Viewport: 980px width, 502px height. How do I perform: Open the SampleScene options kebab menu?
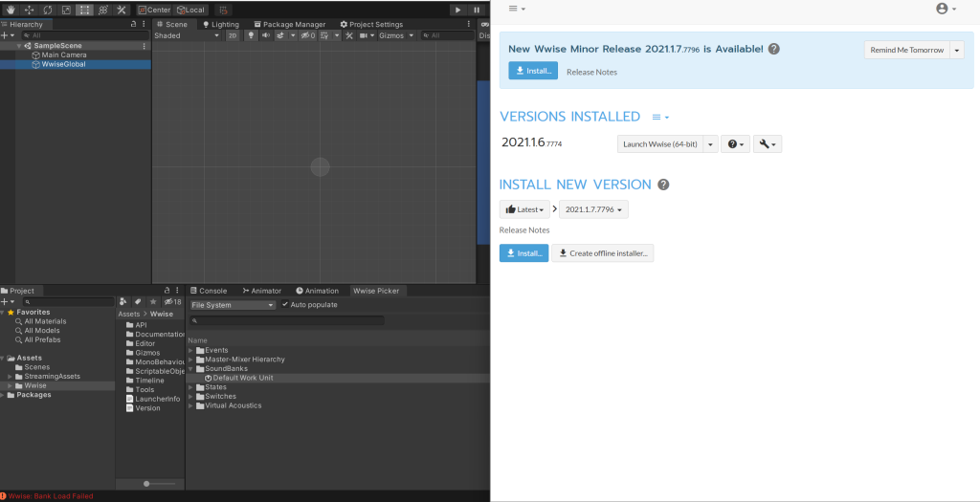[145, 46]
